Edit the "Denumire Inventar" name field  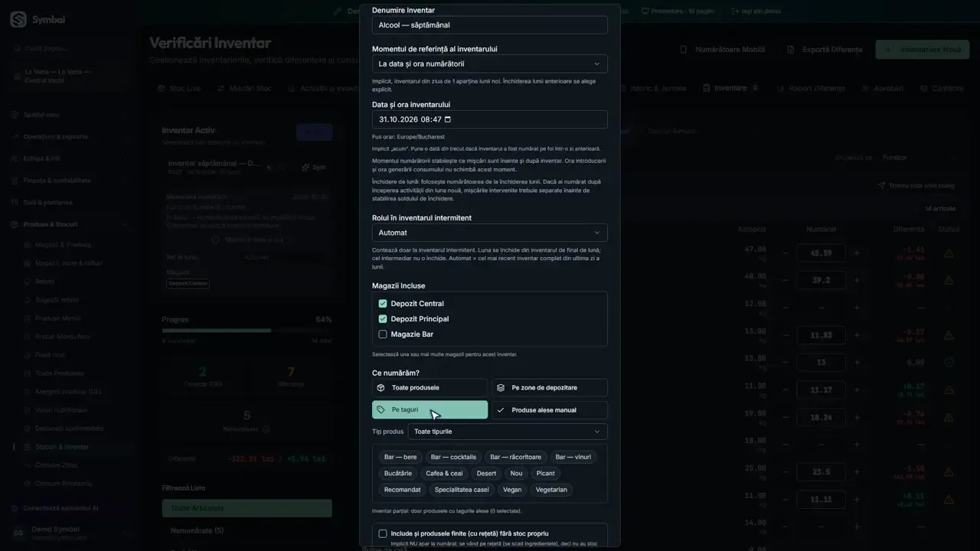point(490,25)
